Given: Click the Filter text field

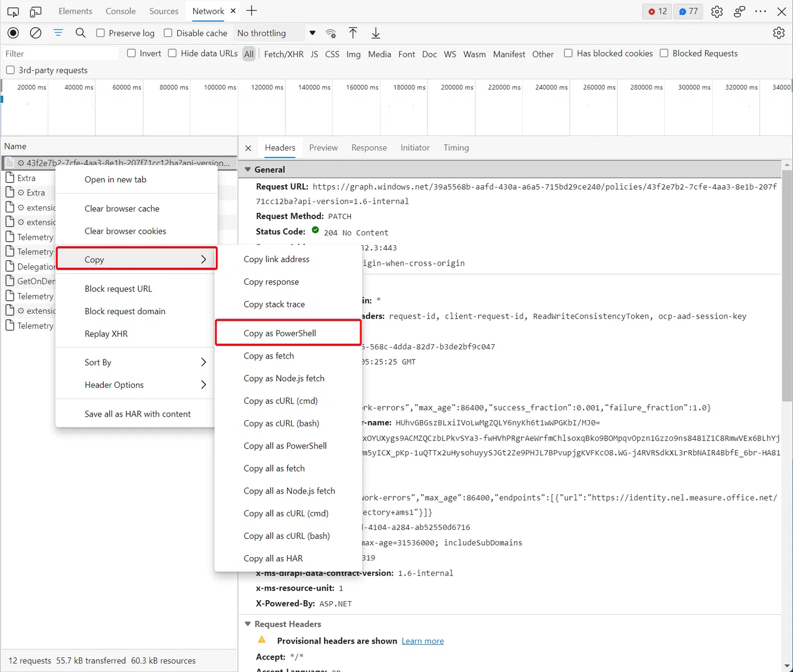Looking at the screenshot, I should (60, 53).
